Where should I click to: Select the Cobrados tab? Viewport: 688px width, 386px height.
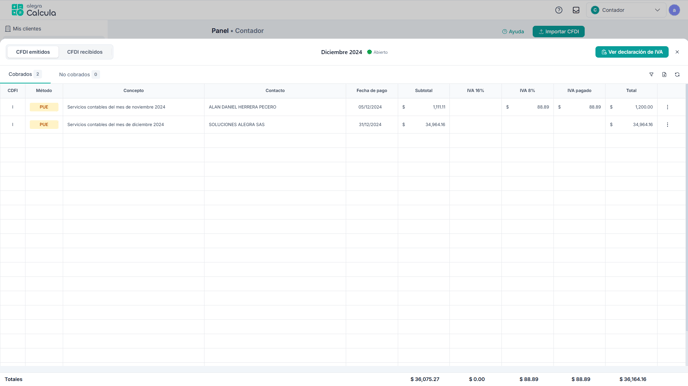click(25, 74)
